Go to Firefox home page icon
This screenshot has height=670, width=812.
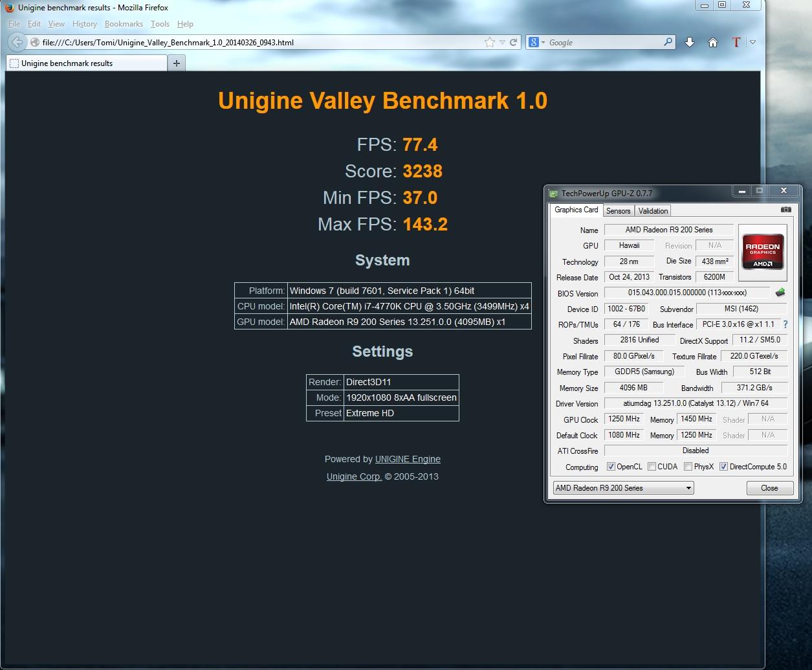pos(712,42)
